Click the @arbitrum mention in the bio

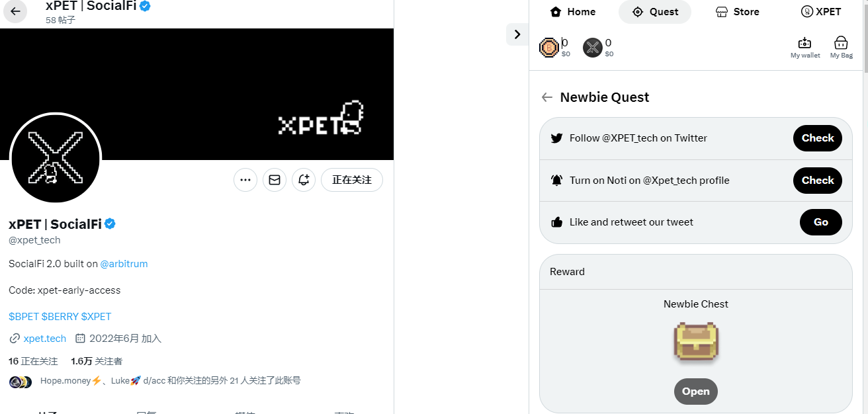click(124, 263)
